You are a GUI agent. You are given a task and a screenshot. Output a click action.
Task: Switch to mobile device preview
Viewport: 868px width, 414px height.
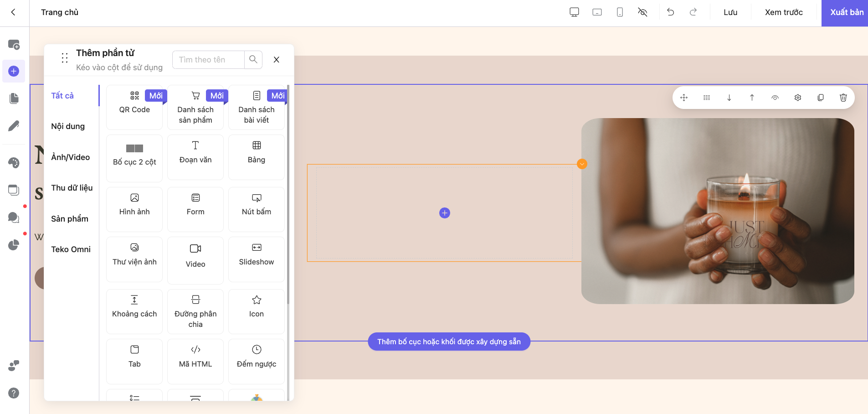click(x=620, y=12)
